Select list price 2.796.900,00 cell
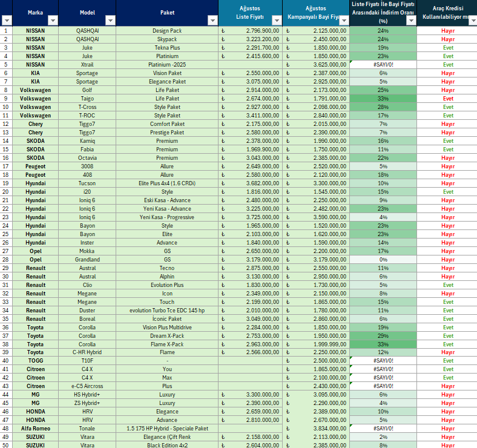477x448 pixels. tap(251, 31)
